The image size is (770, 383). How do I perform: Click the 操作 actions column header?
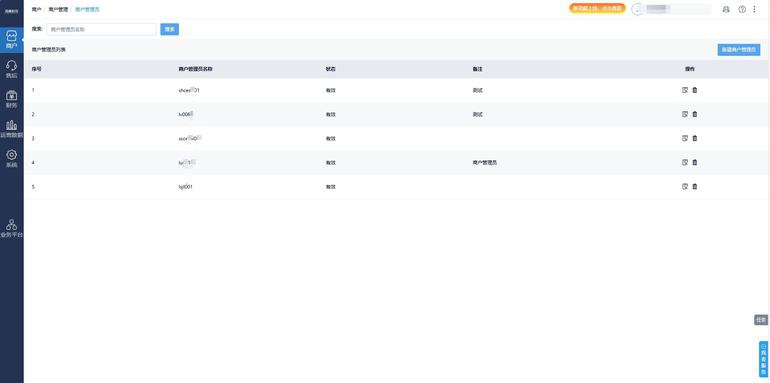(x=690, y=69)
